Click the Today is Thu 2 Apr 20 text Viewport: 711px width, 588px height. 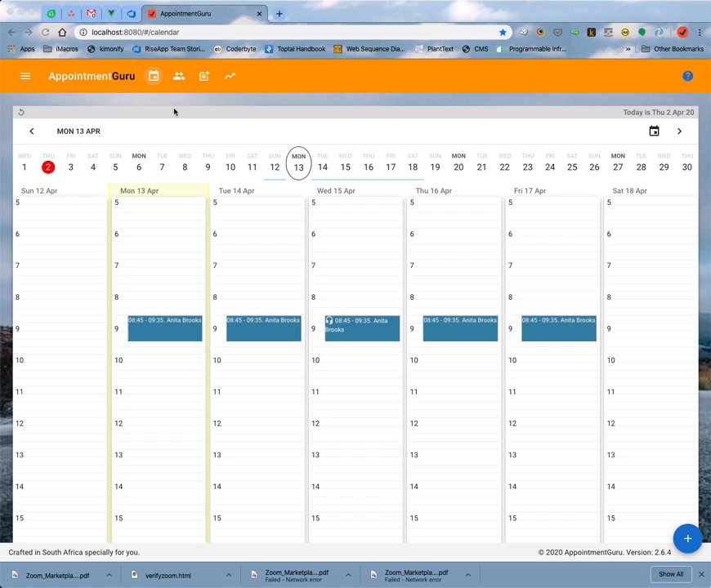(x=658, y=113)
